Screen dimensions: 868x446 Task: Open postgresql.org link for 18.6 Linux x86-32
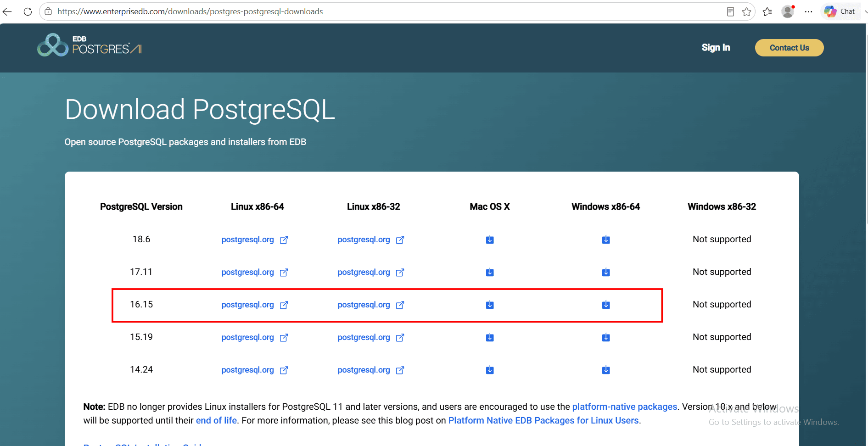(371, 240)
